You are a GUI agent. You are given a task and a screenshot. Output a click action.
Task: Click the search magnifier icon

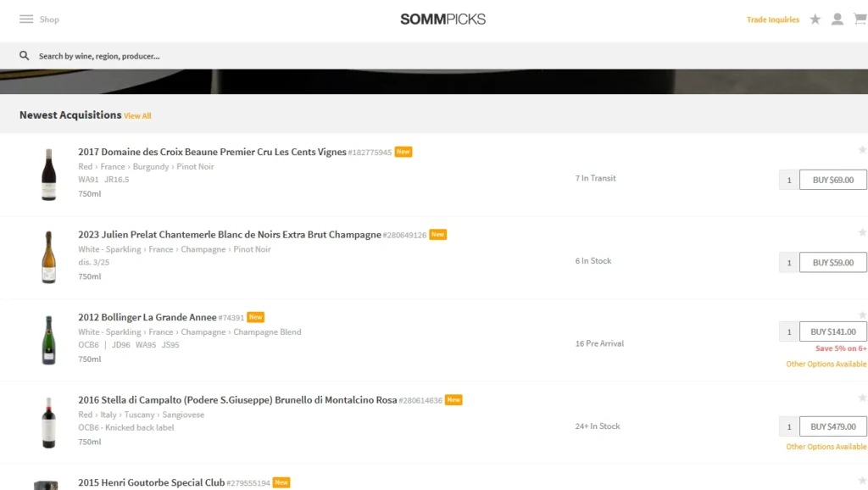pos(25,55)
